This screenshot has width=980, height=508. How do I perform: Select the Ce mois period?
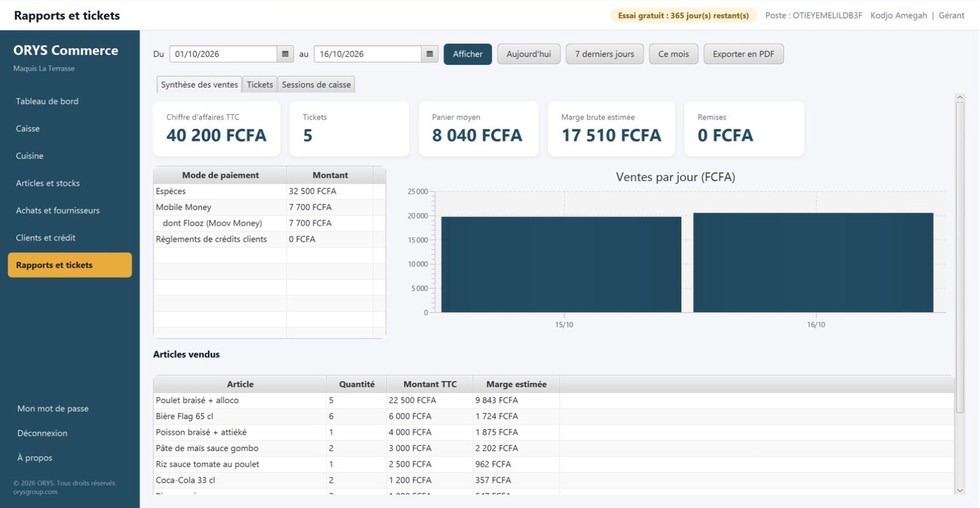(x=674, y=54)
